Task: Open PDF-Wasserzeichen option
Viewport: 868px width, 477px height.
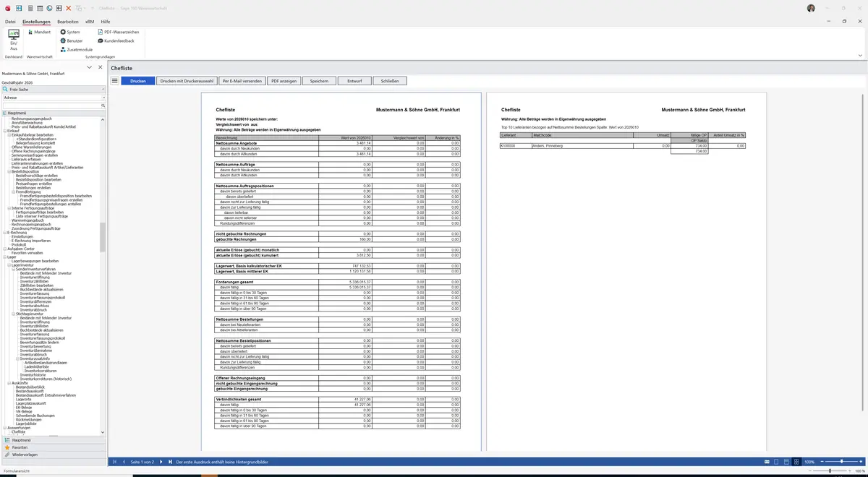Action: pyautogui.click(x=118, y=32)
